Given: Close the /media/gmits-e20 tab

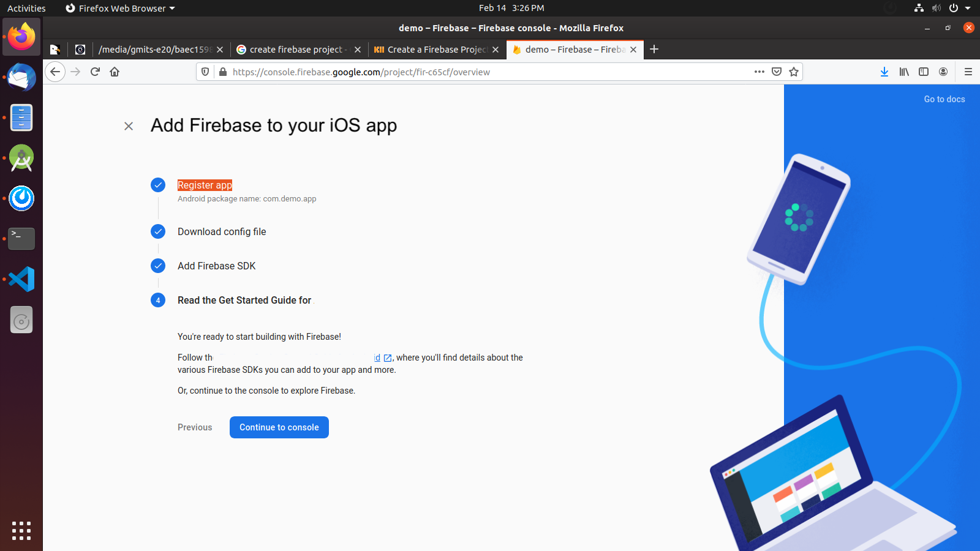Looking at the screenshot, I should click(x=220, y=50).
